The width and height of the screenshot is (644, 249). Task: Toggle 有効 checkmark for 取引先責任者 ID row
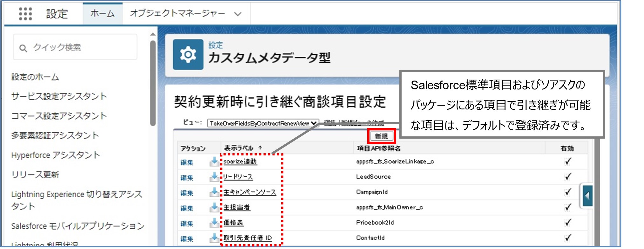tap(568, 238)
